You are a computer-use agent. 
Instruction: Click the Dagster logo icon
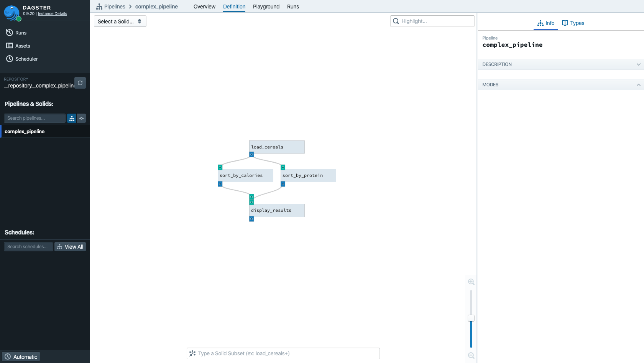click(x=12, y=13)
